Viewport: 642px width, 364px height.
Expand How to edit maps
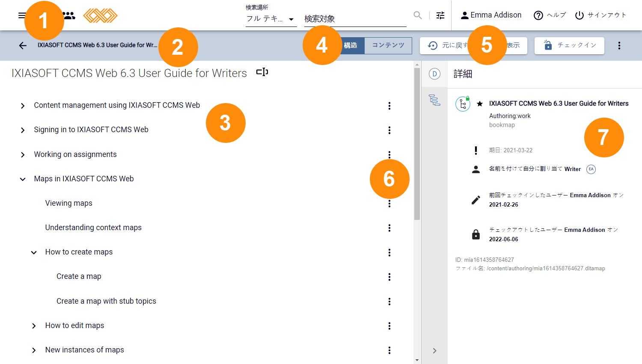(x=34, y=326)
